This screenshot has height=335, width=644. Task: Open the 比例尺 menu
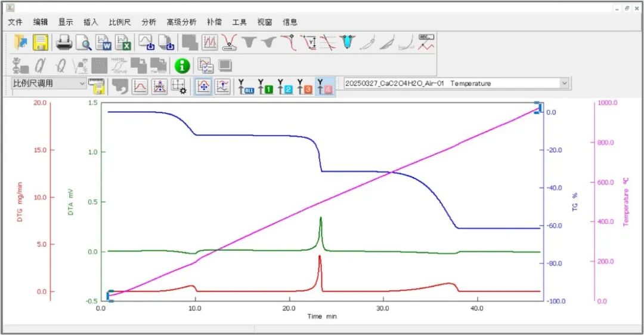pos(120,22)
